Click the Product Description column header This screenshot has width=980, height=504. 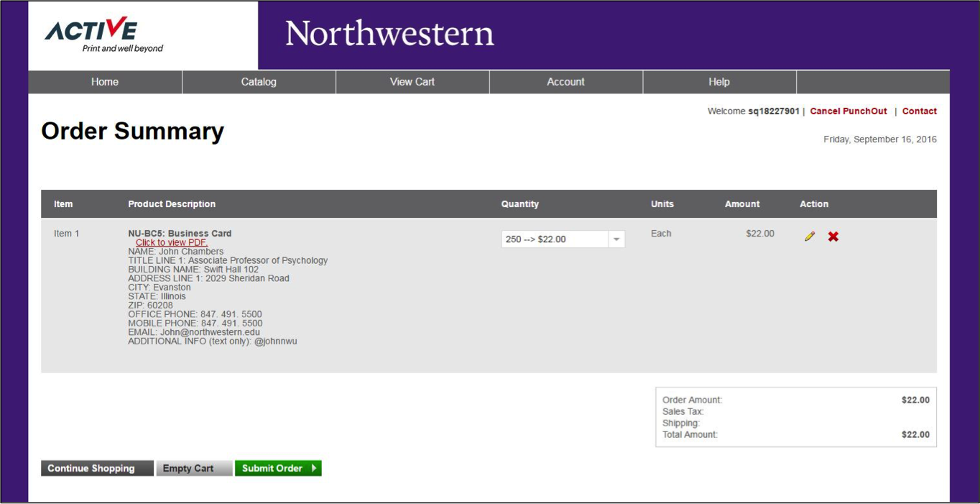172,204
